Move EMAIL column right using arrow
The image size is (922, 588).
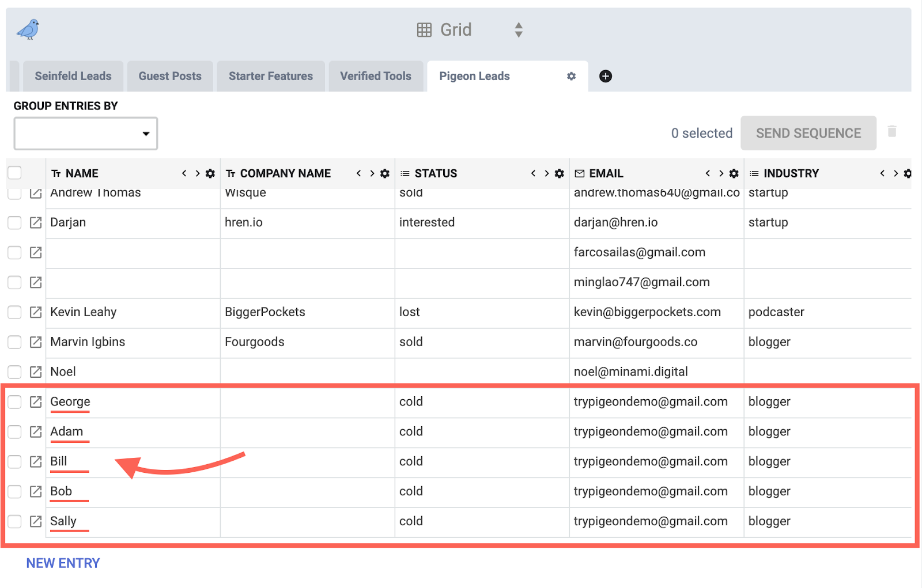(721, 173)
